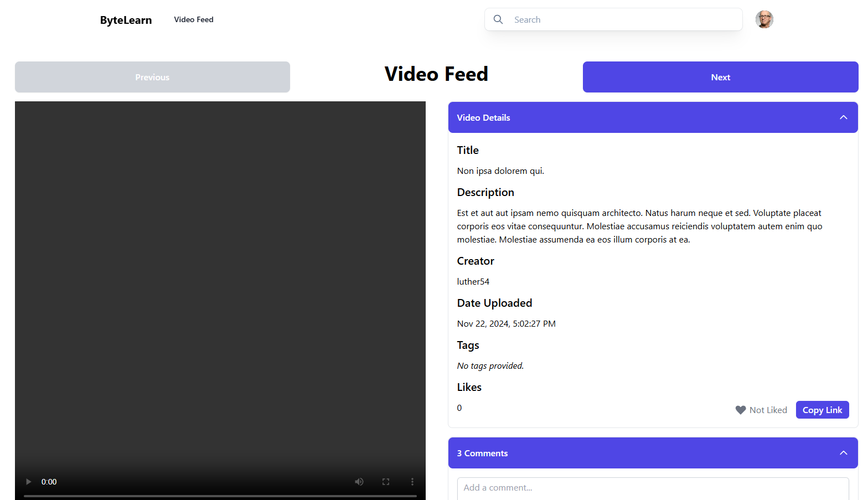Collapse the 3 Comments chevron
Screen dimensions: 868x500
843,453
